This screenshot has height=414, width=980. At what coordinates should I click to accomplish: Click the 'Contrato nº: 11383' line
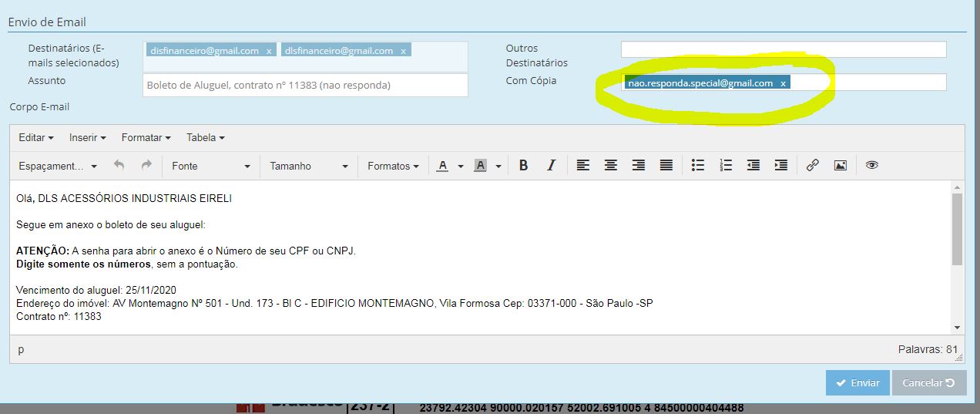coord(59,316)
